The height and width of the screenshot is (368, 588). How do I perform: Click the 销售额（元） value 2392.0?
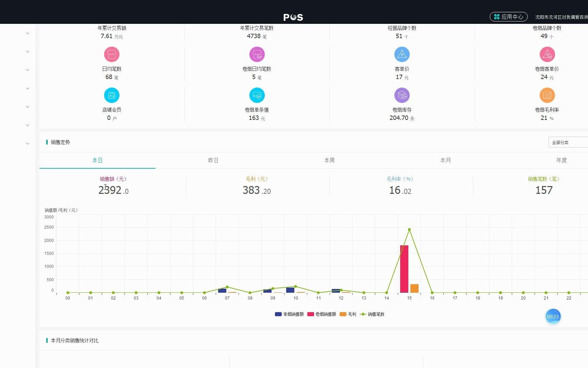click(x=113, y=190)
